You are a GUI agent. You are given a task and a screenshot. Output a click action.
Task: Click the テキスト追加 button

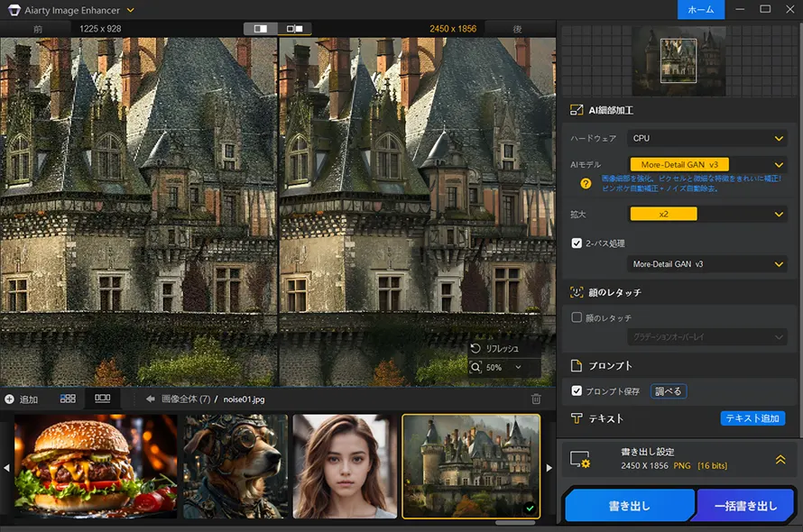coord(752,418)
